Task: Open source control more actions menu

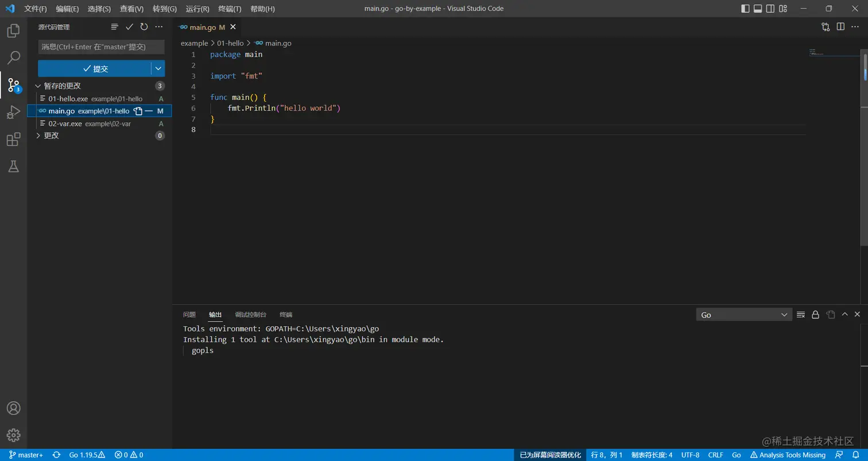Action: coord(159,27)
